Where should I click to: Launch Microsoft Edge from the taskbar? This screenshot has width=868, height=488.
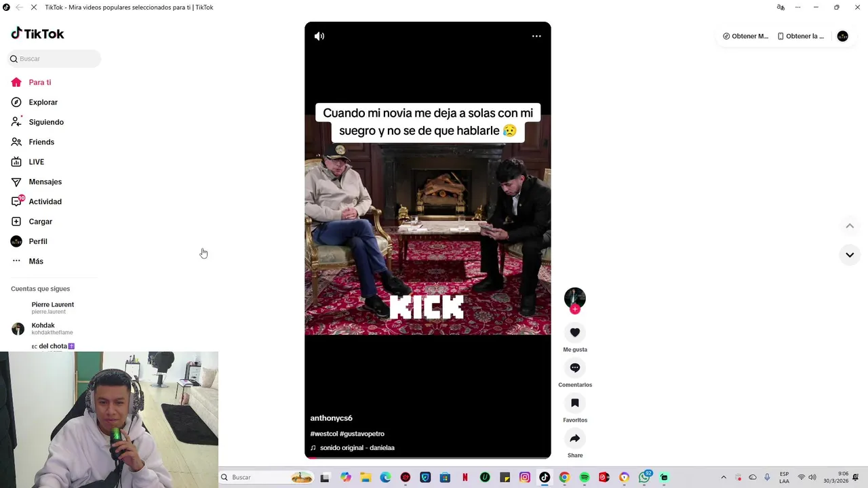coord(385,478)
